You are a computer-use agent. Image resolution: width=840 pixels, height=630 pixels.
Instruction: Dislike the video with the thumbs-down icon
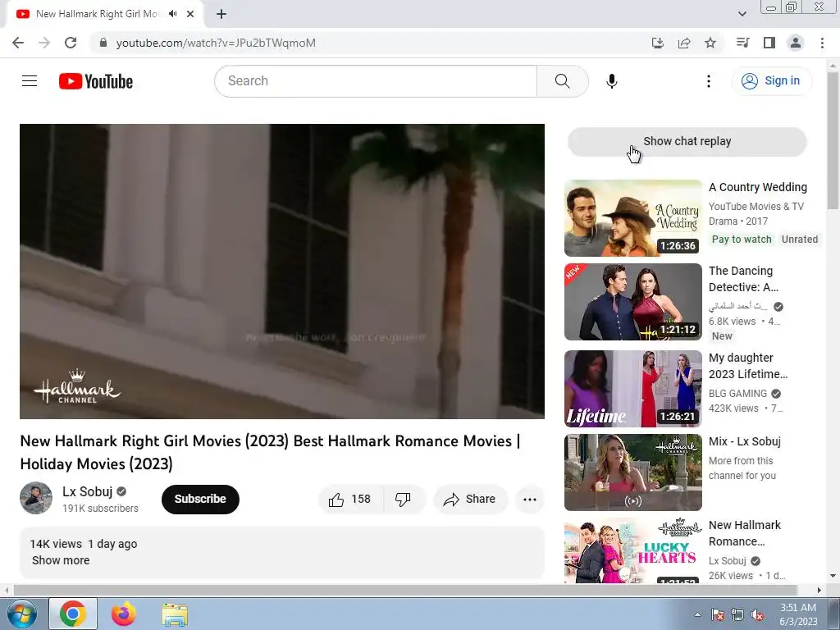coord(404,500)
